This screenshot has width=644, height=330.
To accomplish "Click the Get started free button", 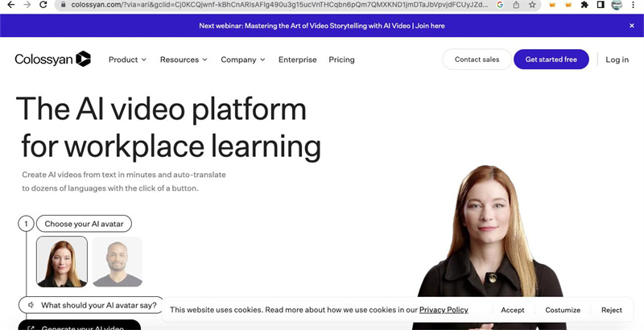I will (551, 60).
